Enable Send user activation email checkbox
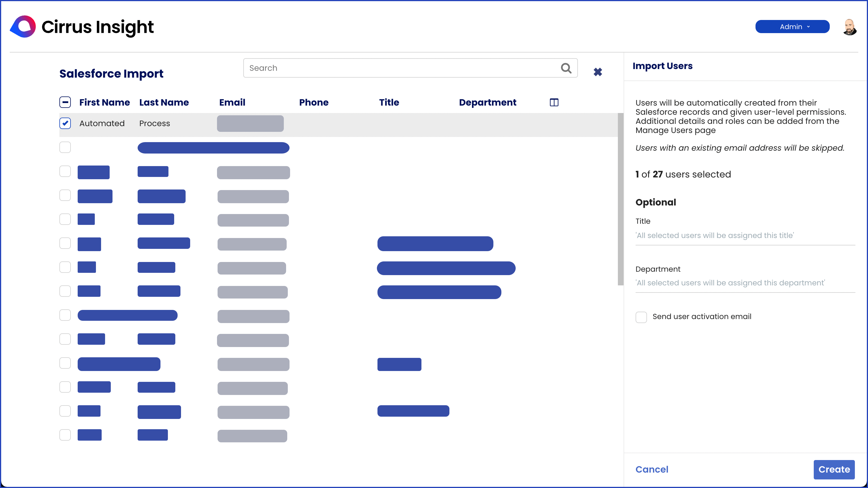 click(641, 317)
